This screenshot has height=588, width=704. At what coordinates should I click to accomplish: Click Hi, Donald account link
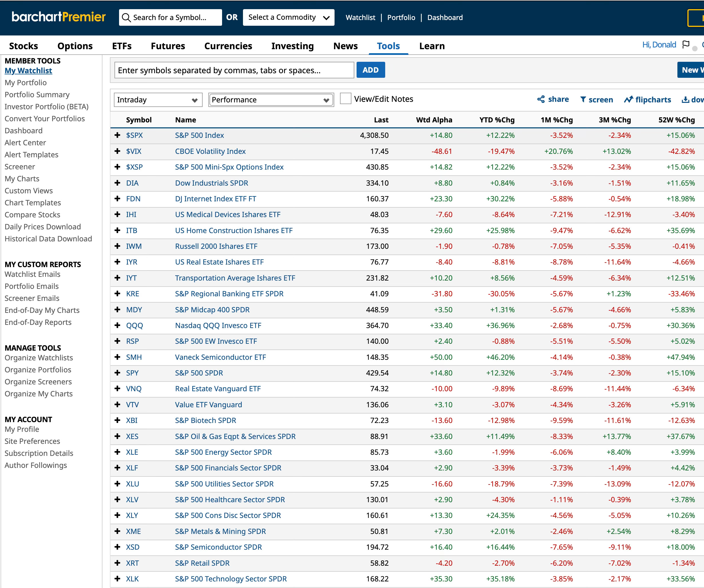[x=659, y=45]
